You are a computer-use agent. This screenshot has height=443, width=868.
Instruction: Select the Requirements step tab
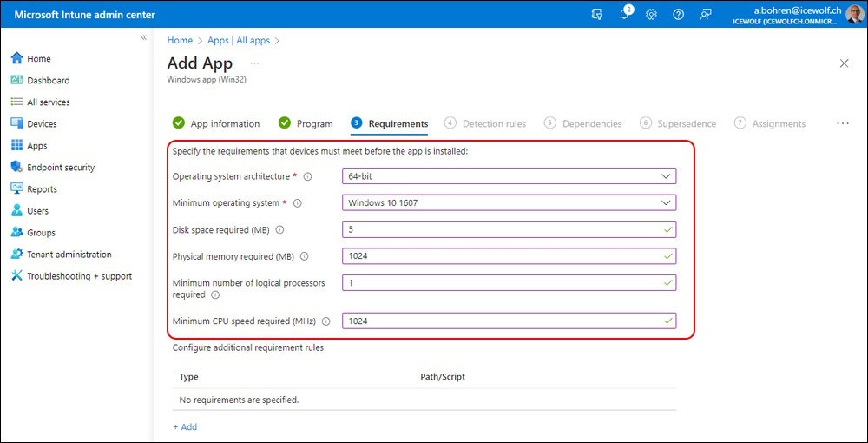tap(389, 123)
